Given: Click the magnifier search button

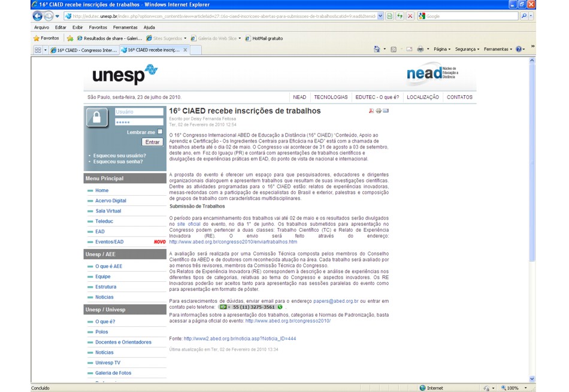Looking at the screenshot, I should coord(524,16).
